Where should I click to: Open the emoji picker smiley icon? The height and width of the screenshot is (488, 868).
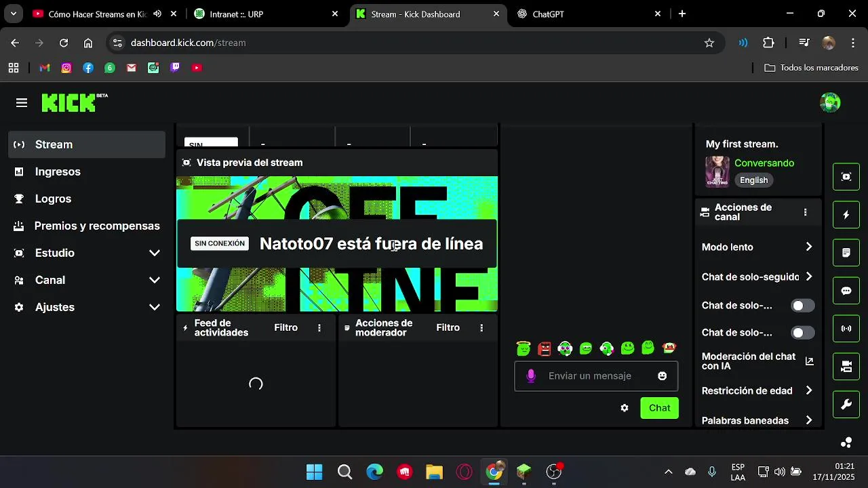[662, 376]
